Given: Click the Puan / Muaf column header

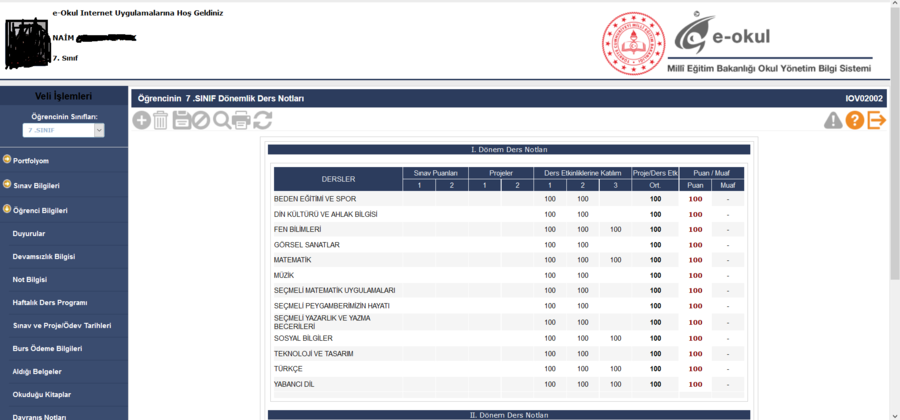Looking at the screenshot, I should pos(712,173).
